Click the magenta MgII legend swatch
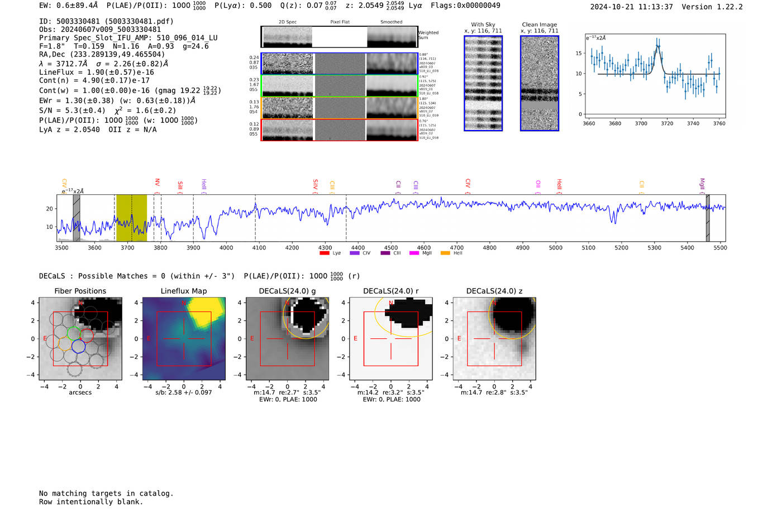Screen dimensions: 782x532 point(414,253)
